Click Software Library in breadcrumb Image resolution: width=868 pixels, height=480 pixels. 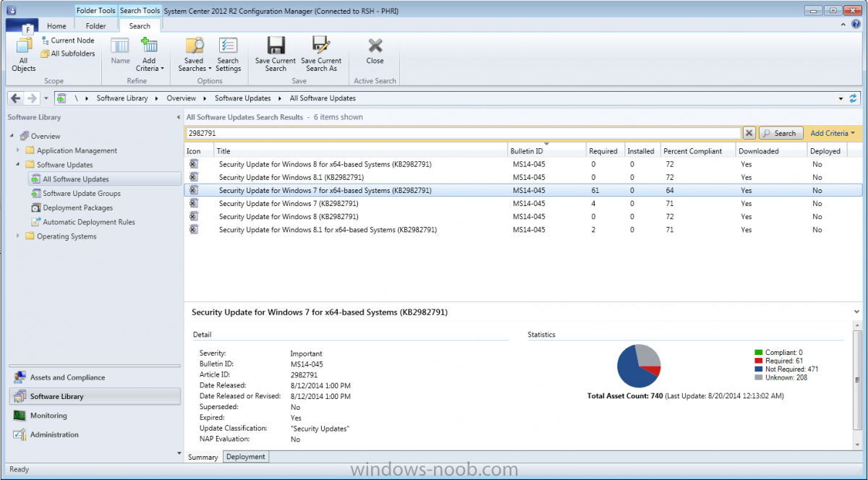(122, 98)
